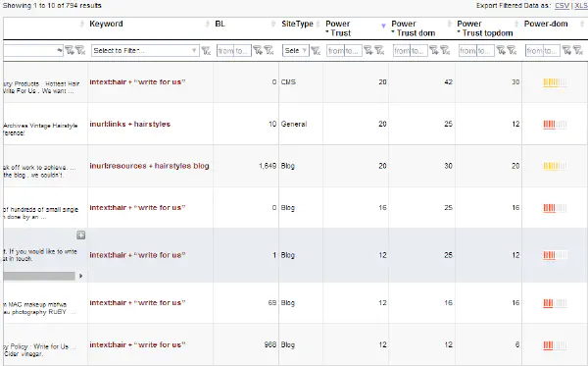The image size is (588, 366).
Task: Click the Power-dom bar in first row
Action: [555, 82]
